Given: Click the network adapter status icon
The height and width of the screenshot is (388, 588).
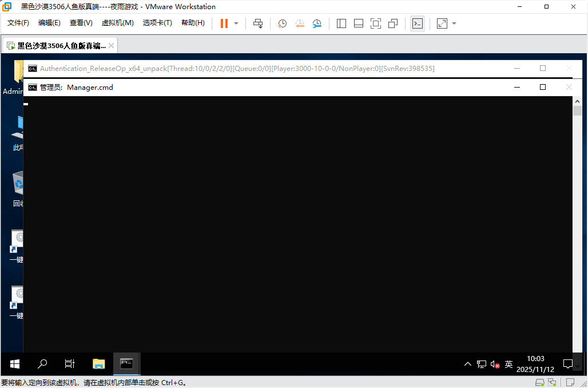Looking at the screenshot, I should pos(551,382).
